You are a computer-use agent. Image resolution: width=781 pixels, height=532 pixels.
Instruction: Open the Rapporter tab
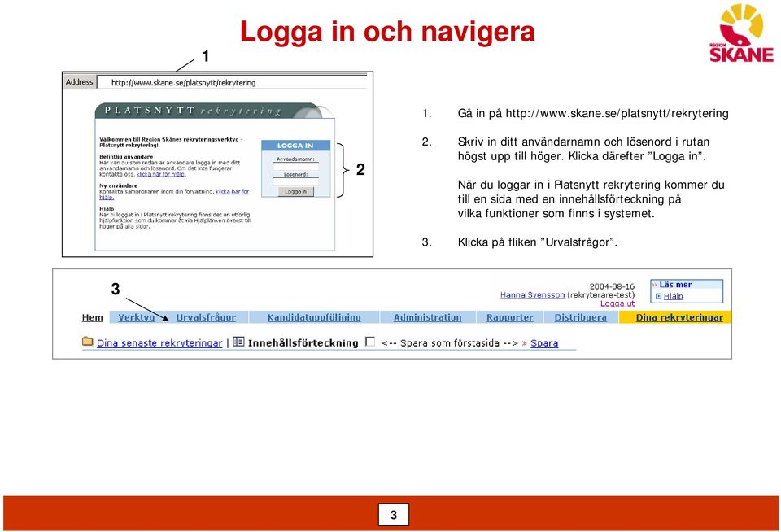pyautogui.click(x=509, y=317)
